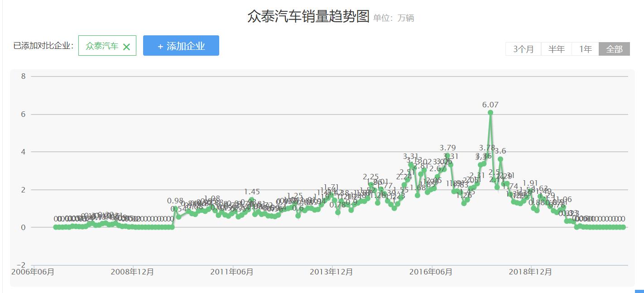Select the 3个月 time range
The height and width of the screenshot is (293, 644).
pyautogui.click(x=523, y=49)
